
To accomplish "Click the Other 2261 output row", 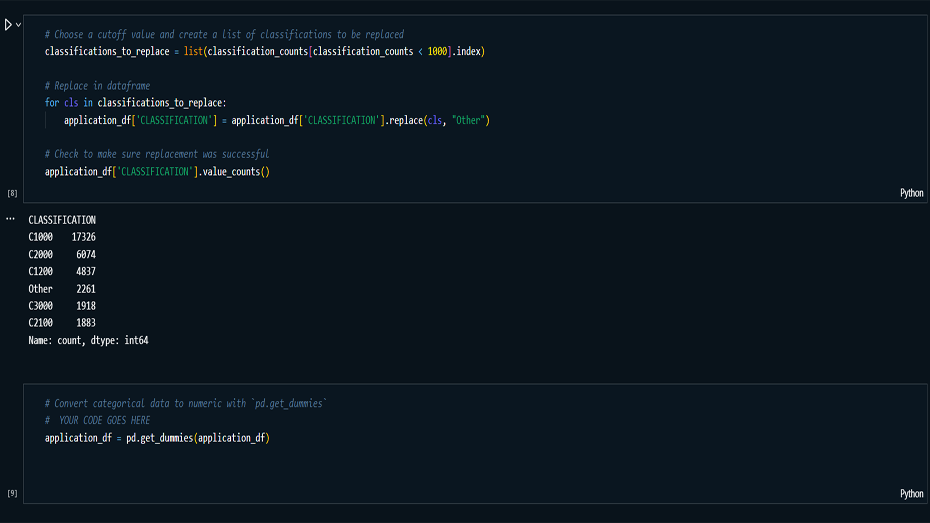I will [x=62, y=289].
